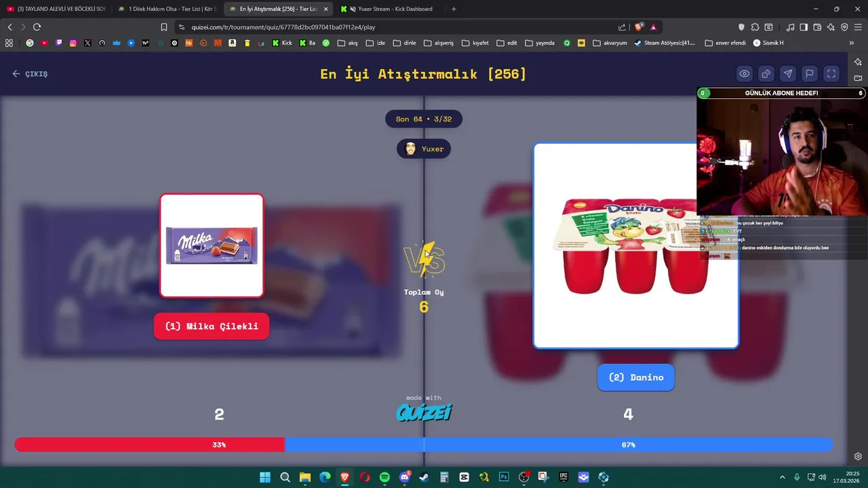Close the En İyi Atıştırmalık tab
This screenshot has height=488, width=868.
325,9
